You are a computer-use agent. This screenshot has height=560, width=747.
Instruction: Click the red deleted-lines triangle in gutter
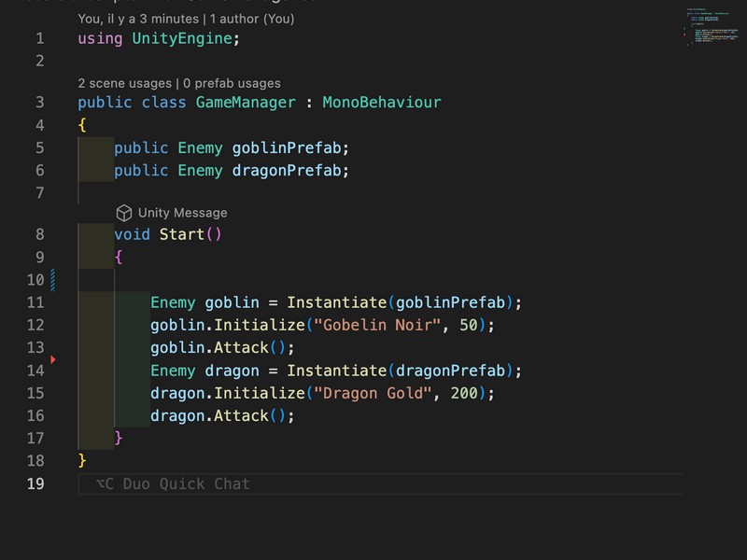53,359
